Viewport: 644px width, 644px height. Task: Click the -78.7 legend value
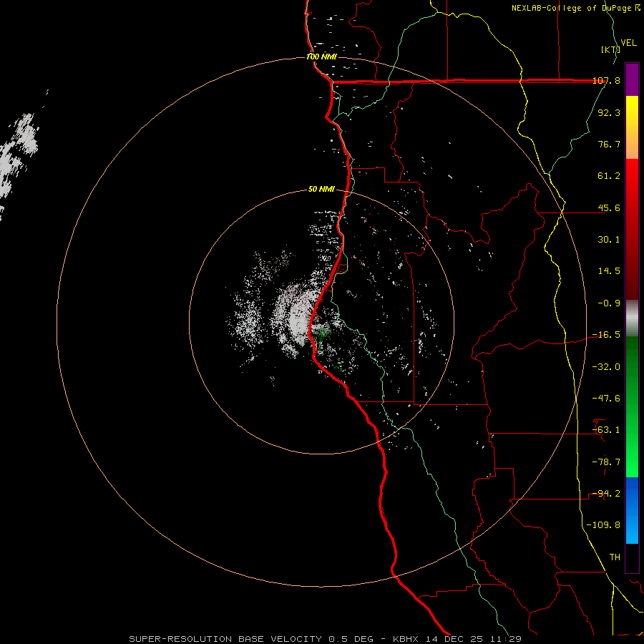point(606,462)
